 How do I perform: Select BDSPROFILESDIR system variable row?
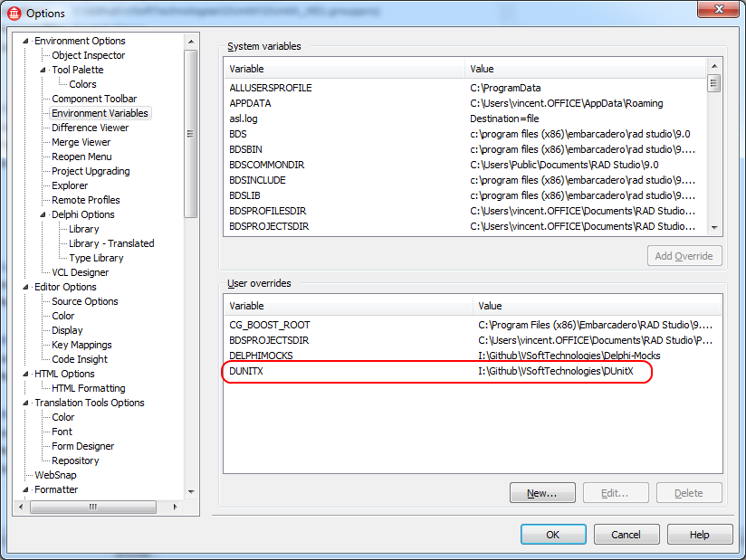click(464, 211)
